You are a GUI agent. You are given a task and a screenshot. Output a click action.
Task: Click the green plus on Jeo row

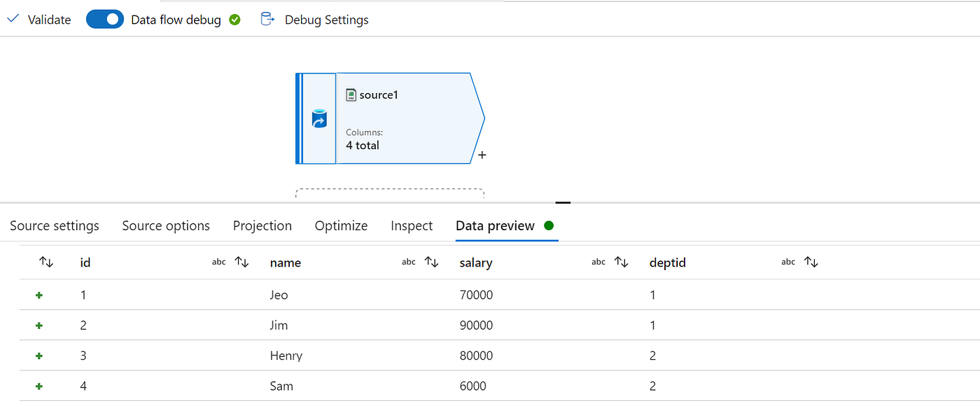pyautogui.click(x=39, y=295)
